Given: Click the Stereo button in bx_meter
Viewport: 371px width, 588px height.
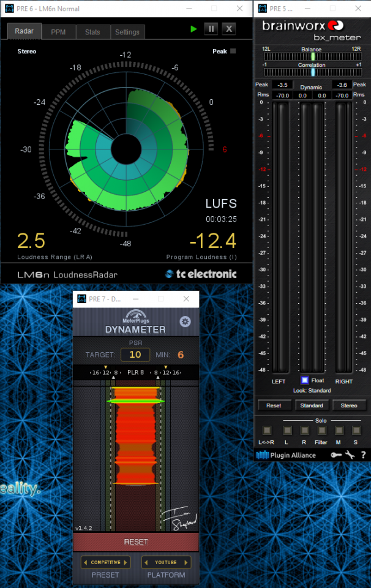Looking at the screenshot, I should (349, 405).
